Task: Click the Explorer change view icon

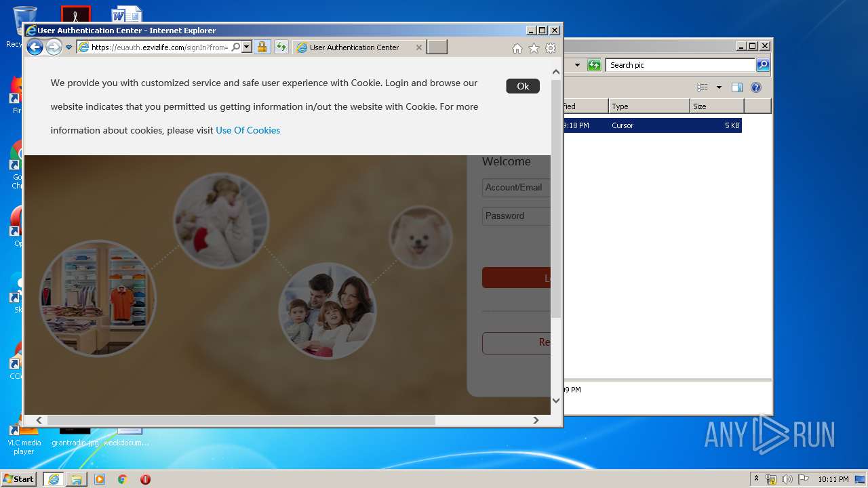Action: click(x=703, y=87)
